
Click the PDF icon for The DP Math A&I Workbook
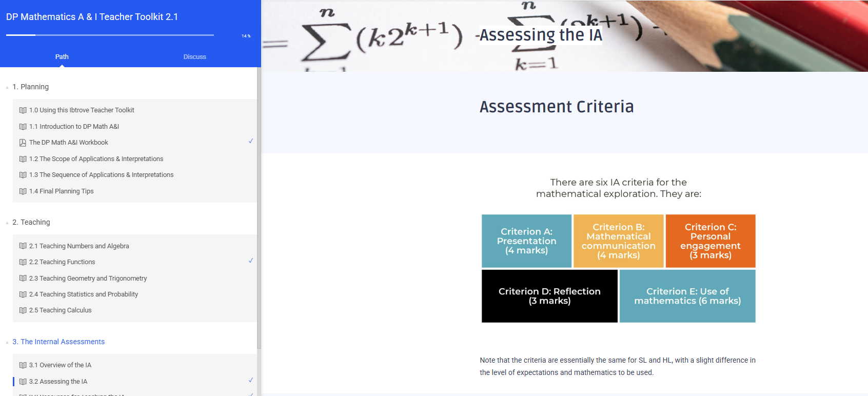click(23, 143)
